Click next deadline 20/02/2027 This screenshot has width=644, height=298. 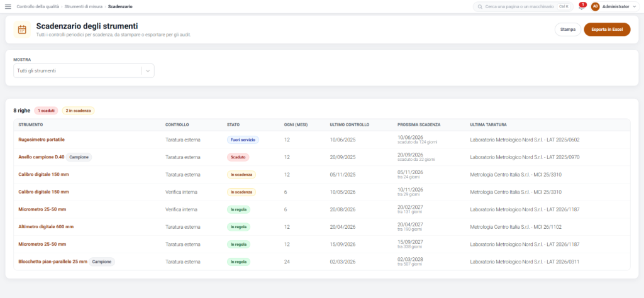click(x=410, y=207)
